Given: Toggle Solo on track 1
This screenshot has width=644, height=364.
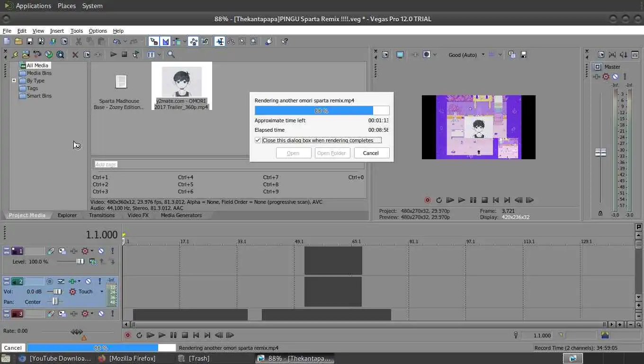Looking at the screenshot, I should 112,251.
